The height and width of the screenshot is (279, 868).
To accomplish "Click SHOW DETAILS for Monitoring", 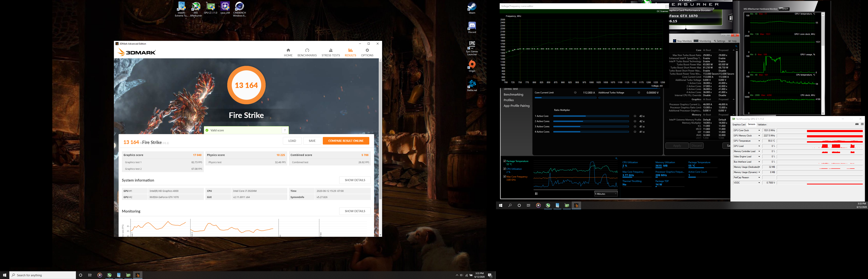I will coord(355,211).
